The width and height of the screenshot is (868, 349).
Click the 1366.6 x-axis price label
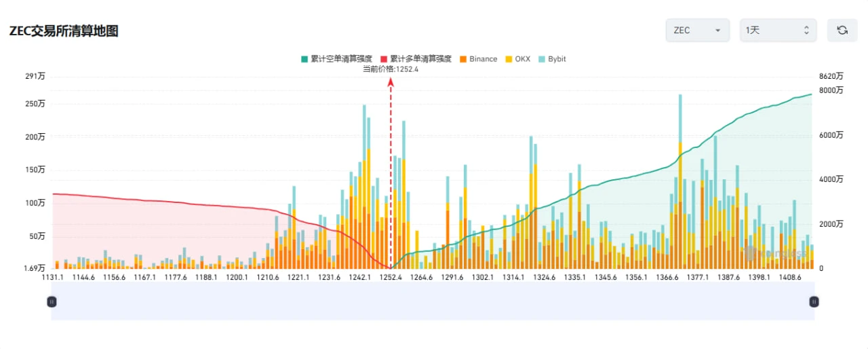(x=667, y=277)
